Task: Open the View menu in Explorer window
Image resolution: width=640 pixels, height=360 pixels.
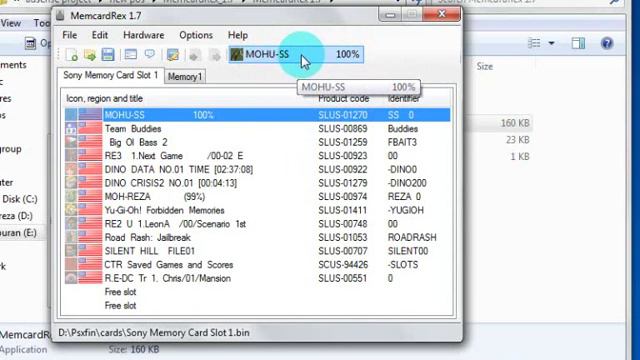Action: tap(11, 23)
